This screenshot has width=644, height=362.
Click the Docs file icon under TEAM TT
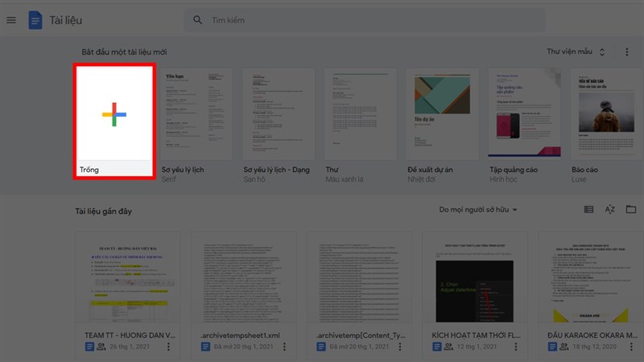(x=89, y=347)
